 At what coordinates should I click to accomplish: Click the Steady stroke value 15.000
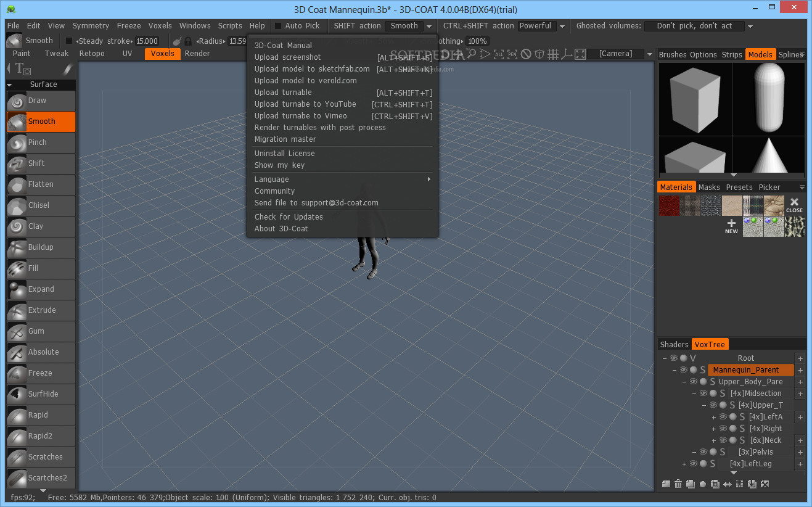(x=147, y=41)
